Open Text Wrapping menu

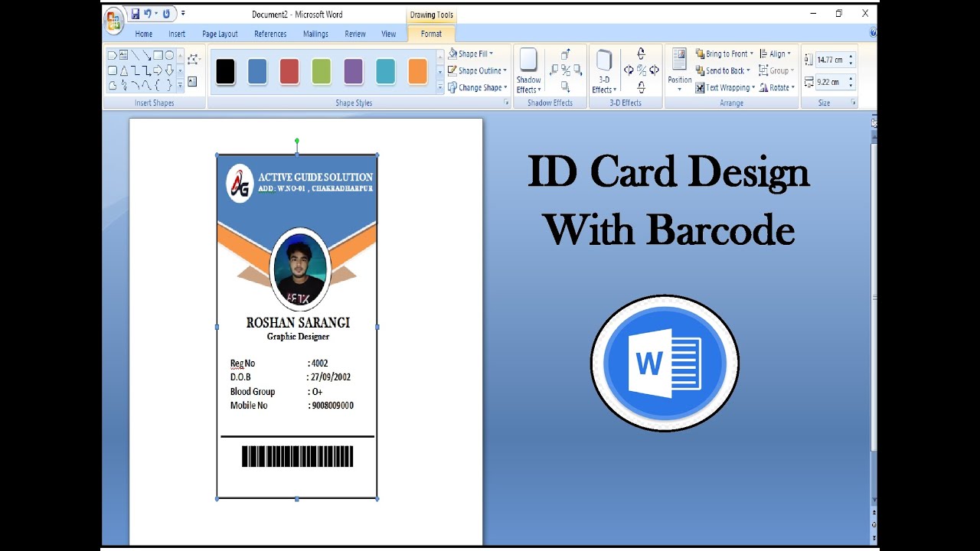point(725,87)
